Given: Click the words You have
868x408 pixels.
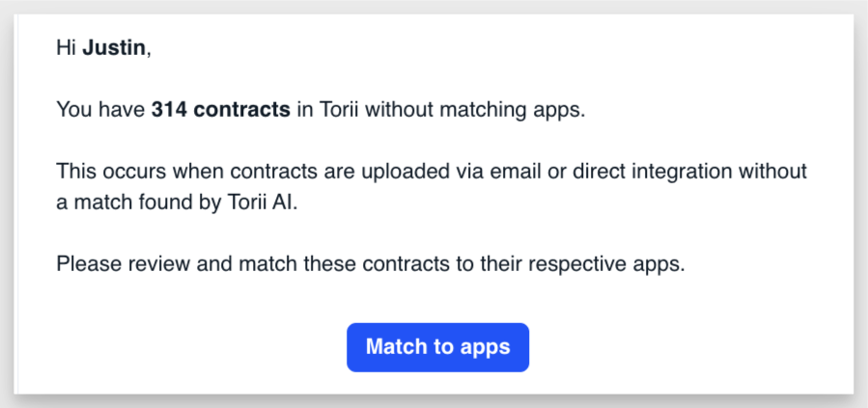Looking at the screenshot, I should [101, 110].
